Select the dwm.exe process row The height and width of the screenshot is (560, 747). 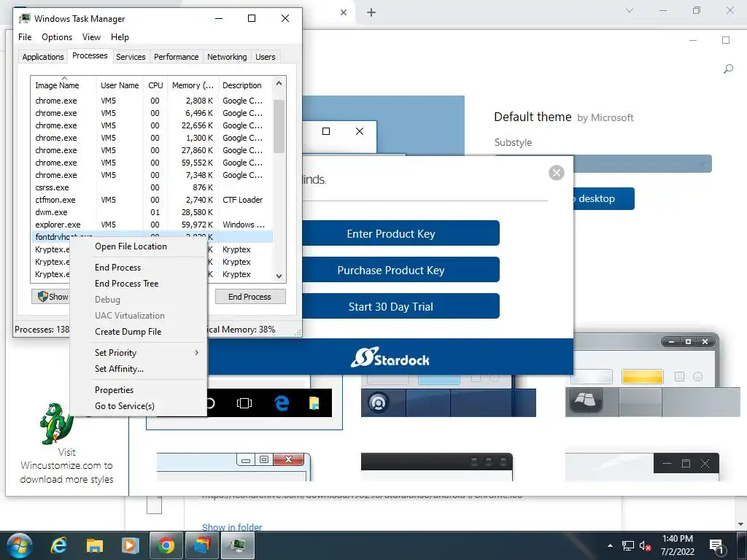pos(152,212)
